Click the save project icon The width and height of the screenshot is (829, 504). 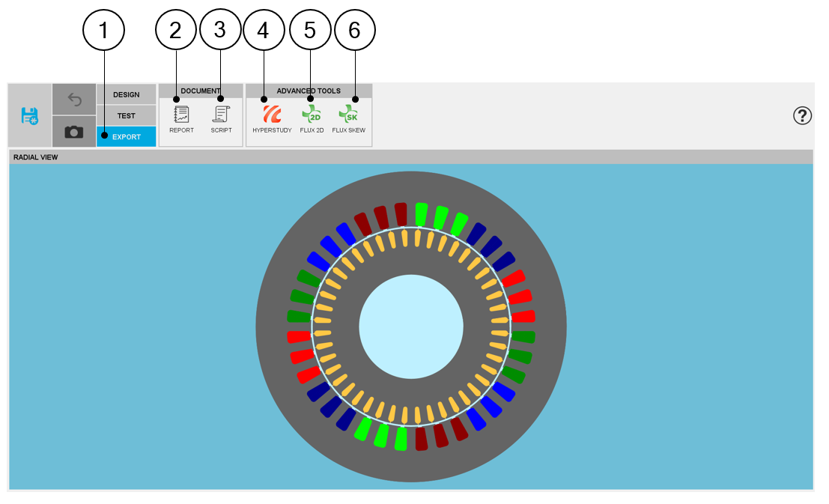point(30,115)
